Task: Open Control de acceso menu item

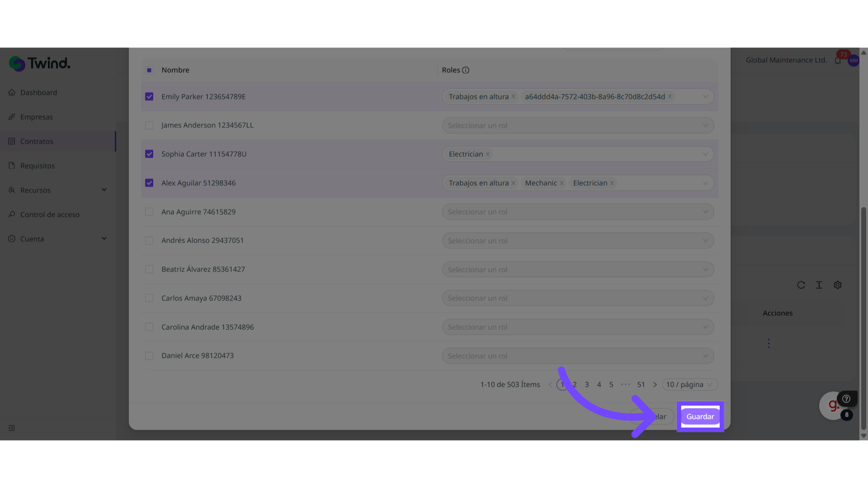Action: point(50,215)
